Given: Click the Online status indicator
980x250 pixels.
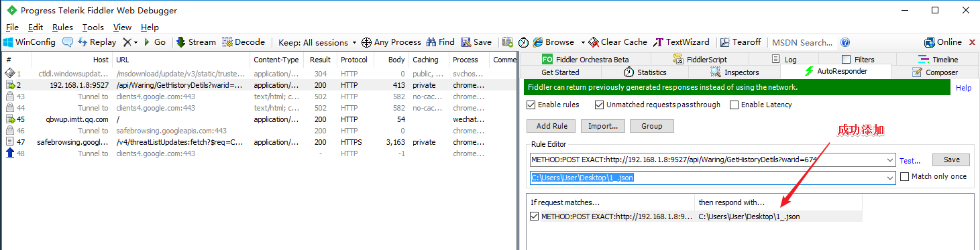Looking at the screenshot, I should click(x=942, y=42).
